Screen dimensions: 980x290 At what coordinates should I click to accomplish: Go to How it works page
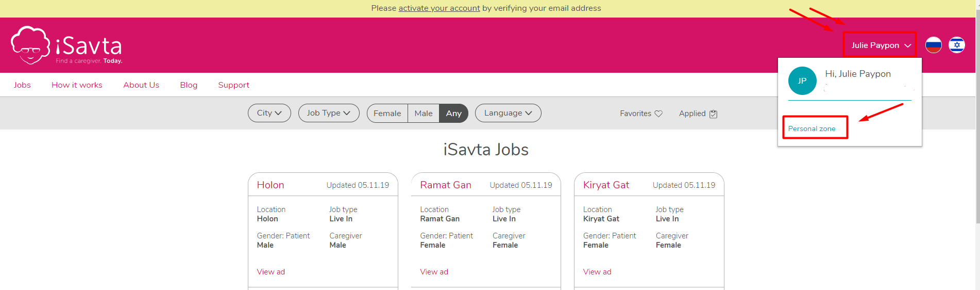[x=77, y=85]
